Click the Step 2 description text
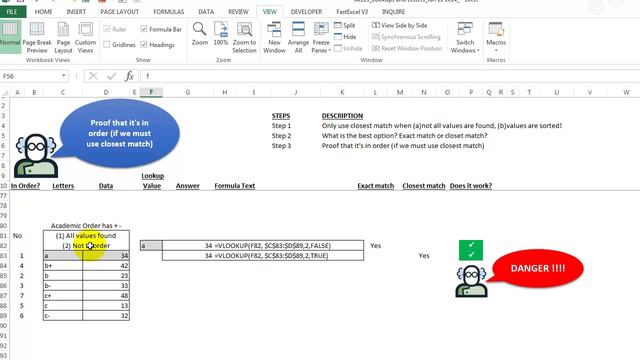 pyautogui.click(x=404, y=136)
